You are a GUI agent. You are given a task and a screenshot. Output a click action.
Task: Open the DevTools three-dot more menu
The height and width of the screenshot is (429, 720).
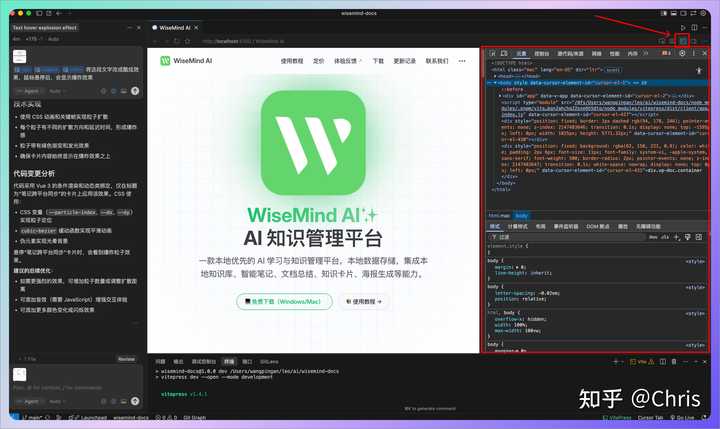(693, 53)
